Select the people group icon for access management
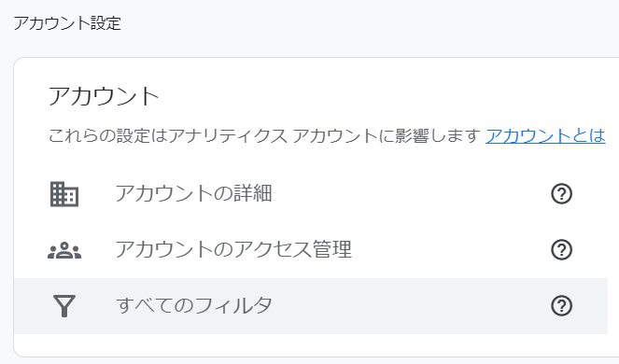The height and width of the screenshot is (364, 619). click(64, 250)
